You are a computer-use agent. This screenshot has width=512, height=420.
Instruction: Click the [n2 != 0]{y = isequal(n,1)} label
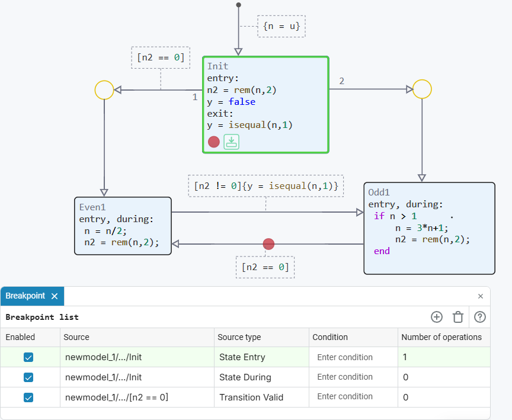pyautogui.click(x=266, y=186)
